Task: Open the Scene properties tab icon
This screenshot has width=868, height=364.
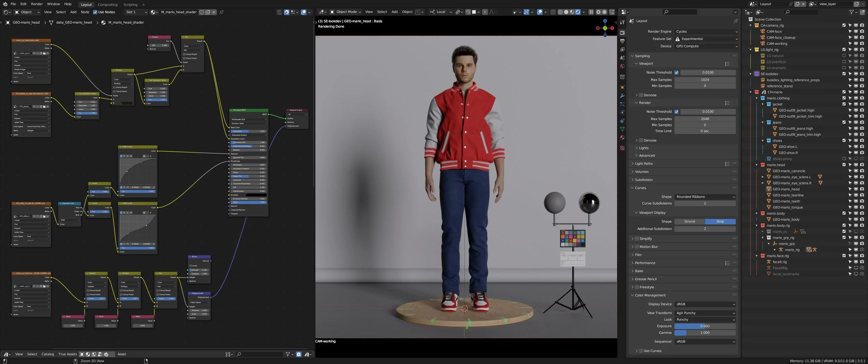Action: coord(622,58)
